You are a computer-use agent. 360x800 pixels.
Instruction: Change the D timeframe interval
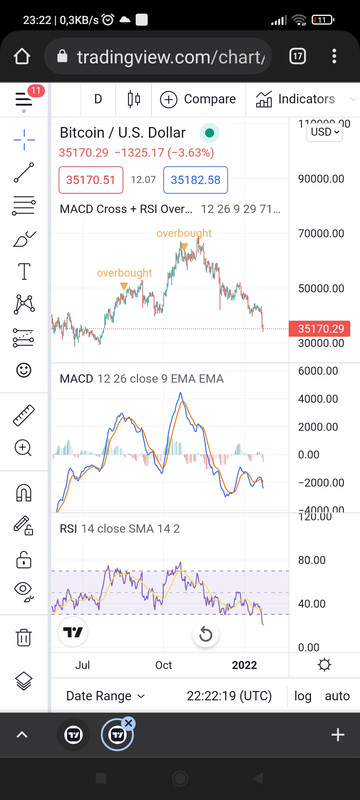98,99
